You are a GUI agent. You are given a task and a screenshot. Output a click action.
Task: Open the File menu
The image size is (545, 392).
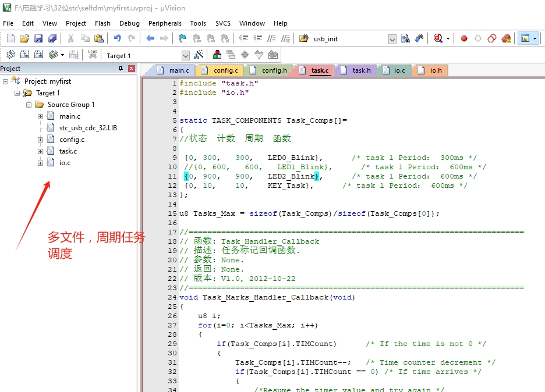[x=8, y=23]
